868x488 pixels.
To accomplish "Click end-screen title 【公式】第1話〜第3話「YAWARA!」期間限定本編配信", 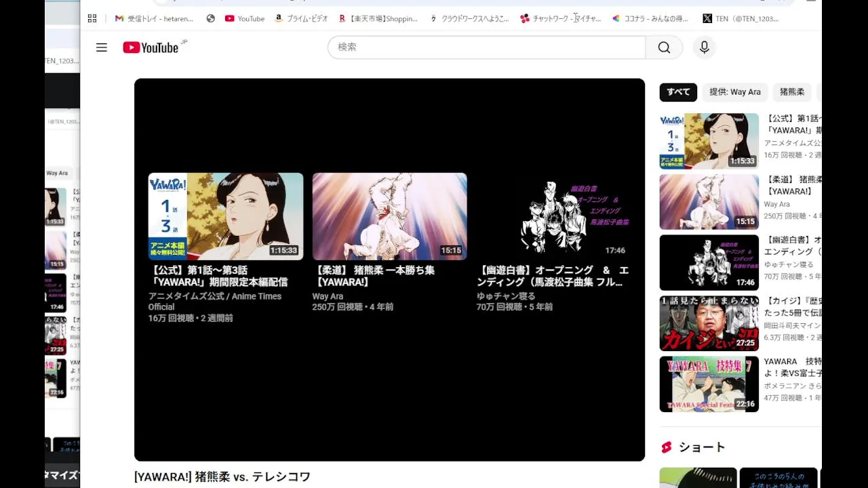I will tap(218, 276).
